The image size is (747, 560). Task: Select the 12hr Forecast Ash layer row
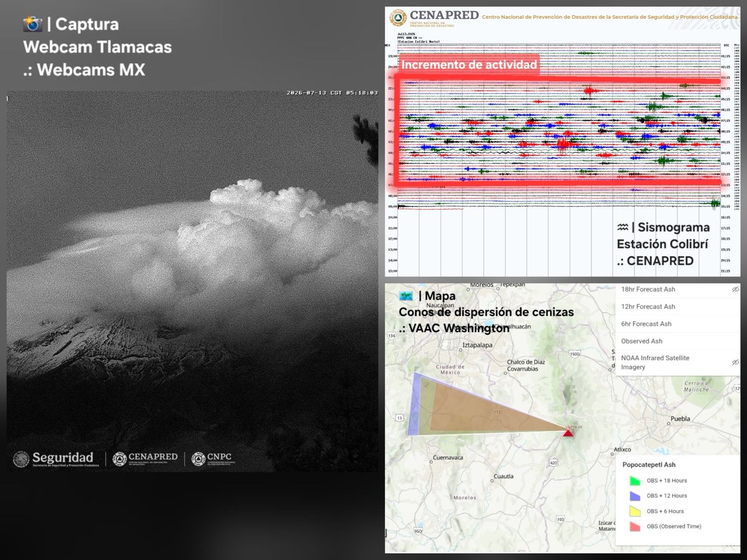coord(678,307)
